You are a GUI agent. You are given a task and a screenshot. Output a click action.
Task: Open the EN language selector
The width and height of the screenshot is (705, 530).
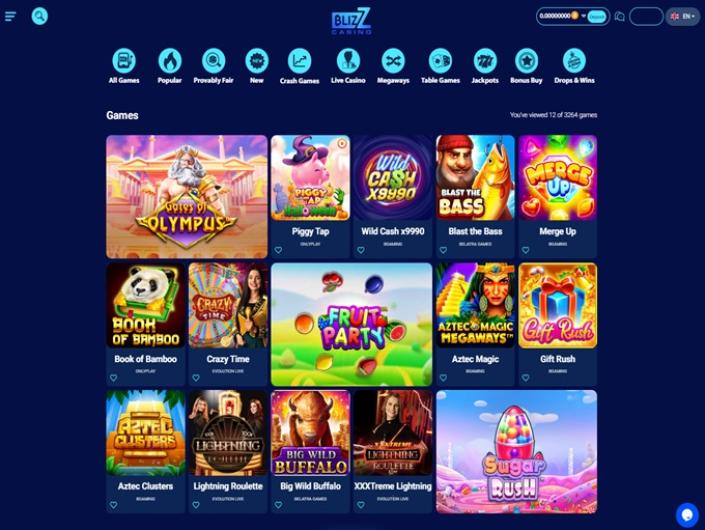tap(683, 17)
